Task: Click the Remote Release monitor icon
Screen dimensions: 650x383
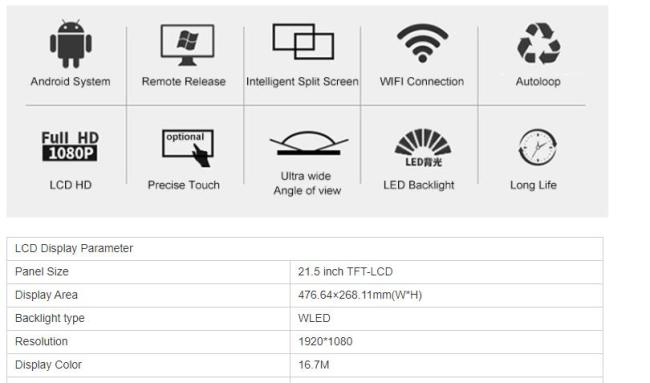Action: coord(187,45)
